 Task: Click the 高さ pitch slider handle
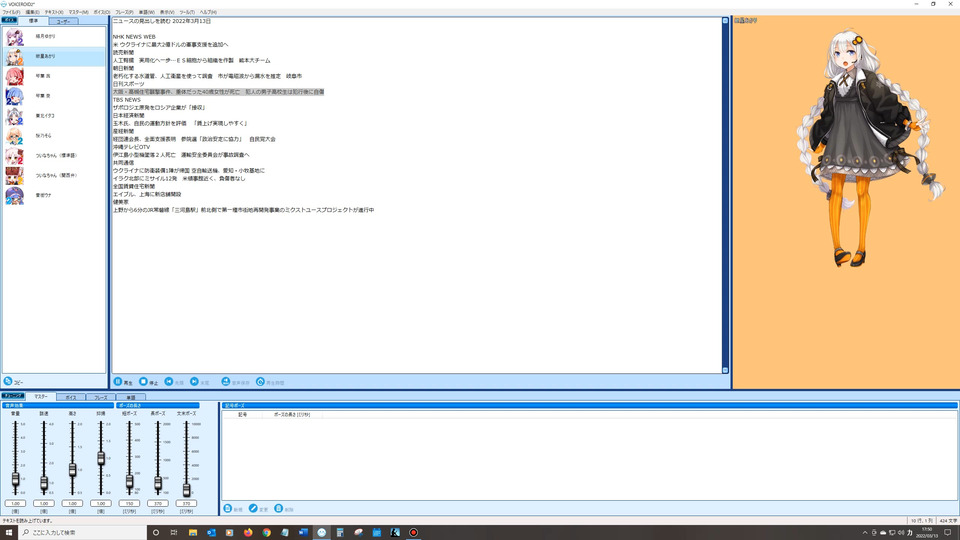[x=72, y=470]
